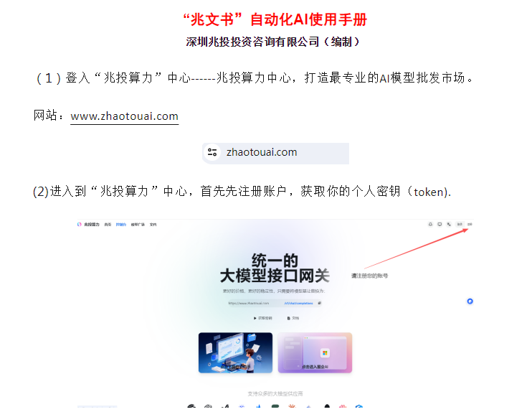Viewport: 532px width, 412px height.
Task: Click the site settings icon beside zhaotouai.com
Action: 212,152
